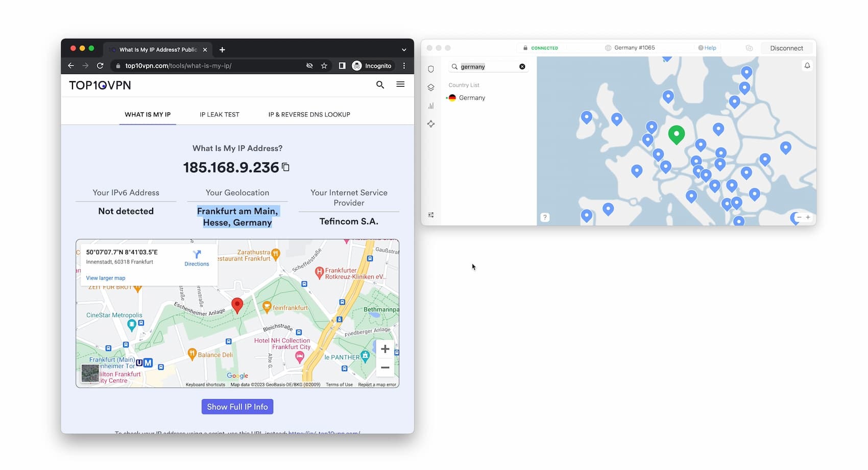Open the VPN shield icon in sidebar
868x470 pixels.
[x=431, y=69]
